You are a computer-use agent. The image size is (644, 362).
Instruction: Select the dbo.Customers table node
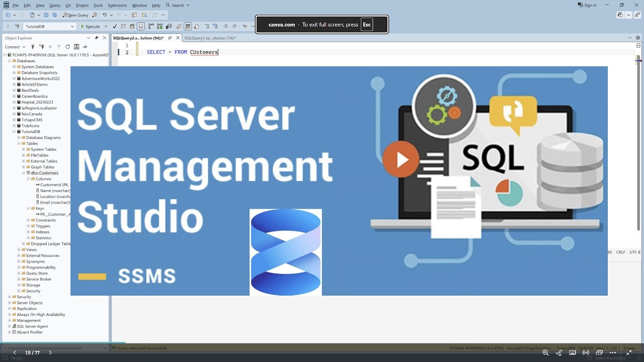45,173
